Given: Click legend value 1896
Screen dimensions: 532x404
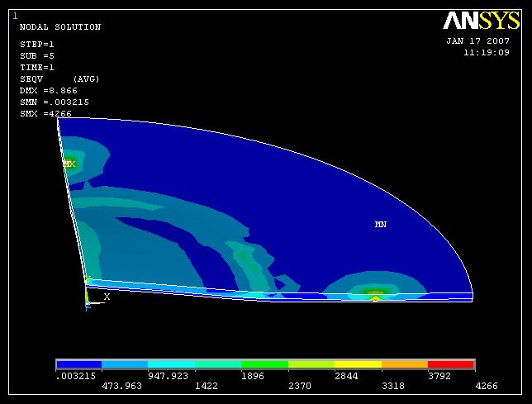Looking at the screenshot, I should pos(253,376).
